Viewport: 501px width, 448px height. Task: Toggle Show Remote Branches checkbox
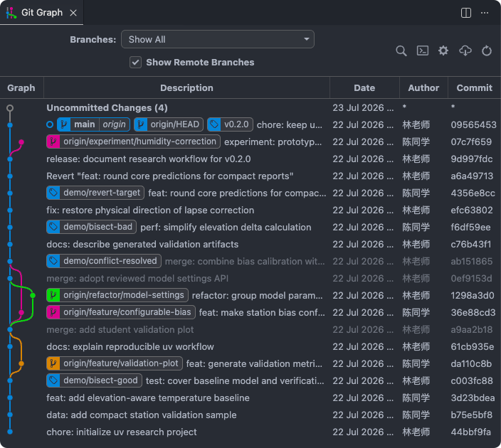pyautogui.click(x=135, y=63)
